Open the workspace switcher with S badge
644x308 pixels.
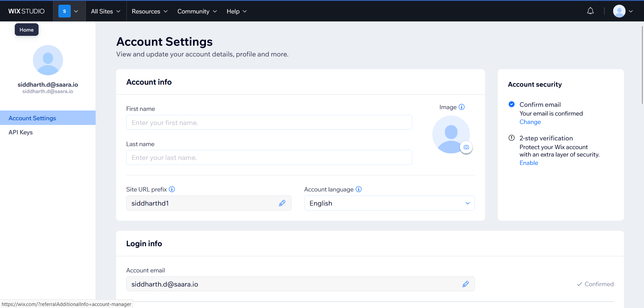(69, 11)
